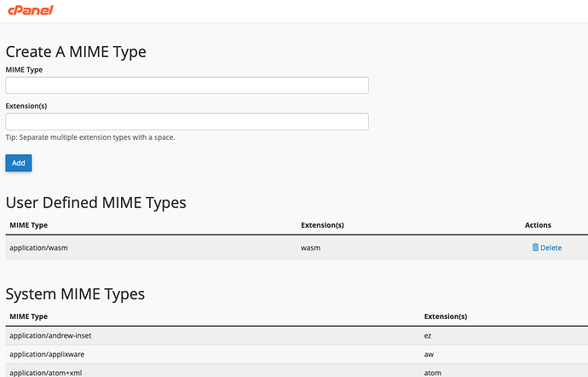Click the User Defined MIME Types heading
Viewport: 588px width, 377px height.
(96, 203)
